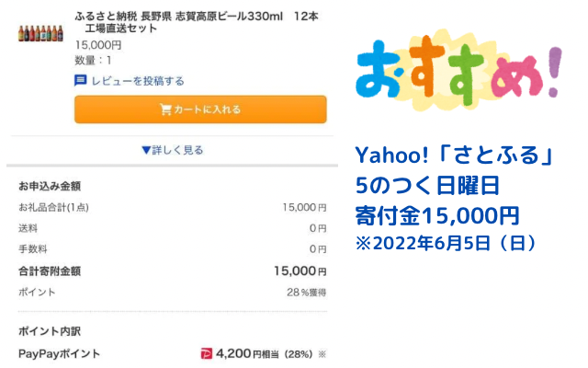Click the 数量：1 quantity text
The width and height of the screenshot is (588, 368).
[93, 60]
